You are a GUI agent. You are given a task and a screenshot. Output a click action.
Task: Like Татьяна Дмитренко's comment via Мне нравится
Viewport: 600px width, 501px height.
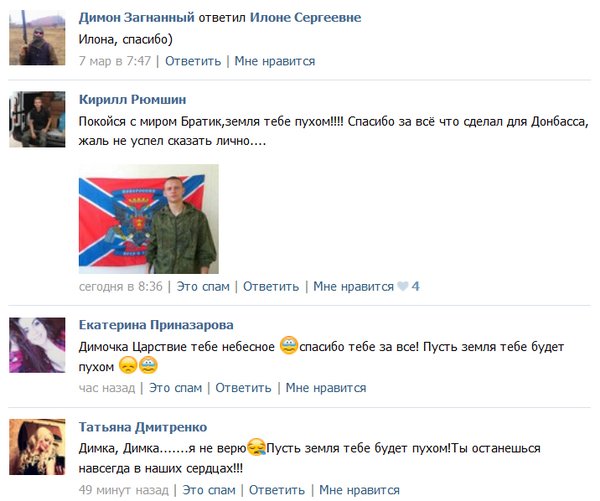[359, 490]
